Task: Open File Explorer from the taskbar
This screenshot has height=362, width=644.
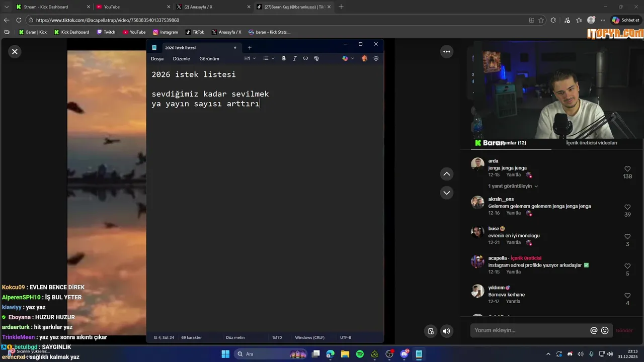Action: click(345, 354)
